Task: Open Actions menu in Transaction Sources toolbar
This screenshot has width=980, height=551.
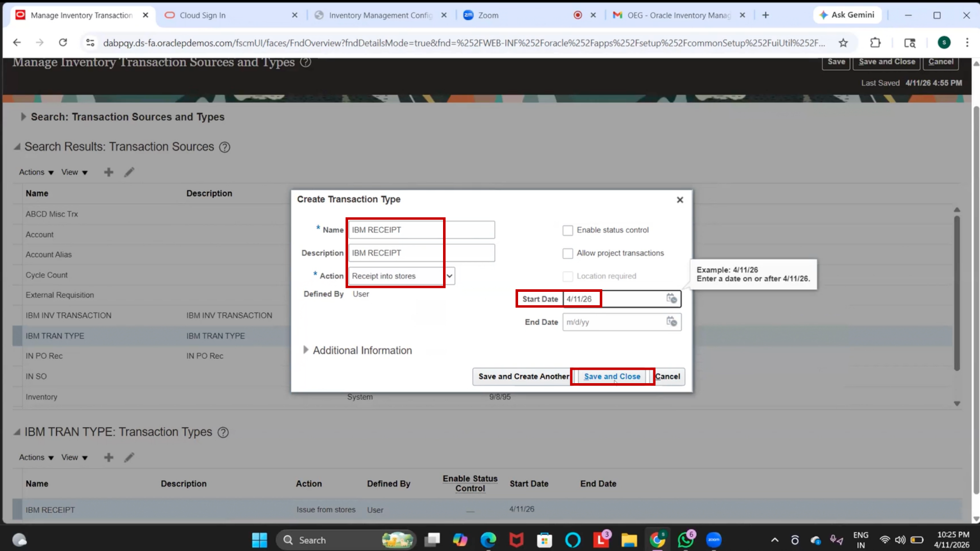Action: tap(36, 172)
